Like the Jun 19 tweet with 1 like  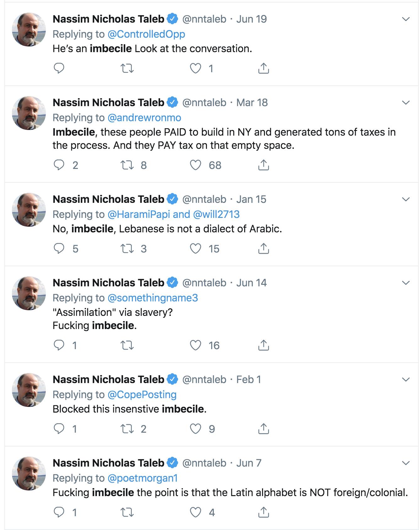coord(195,68)
